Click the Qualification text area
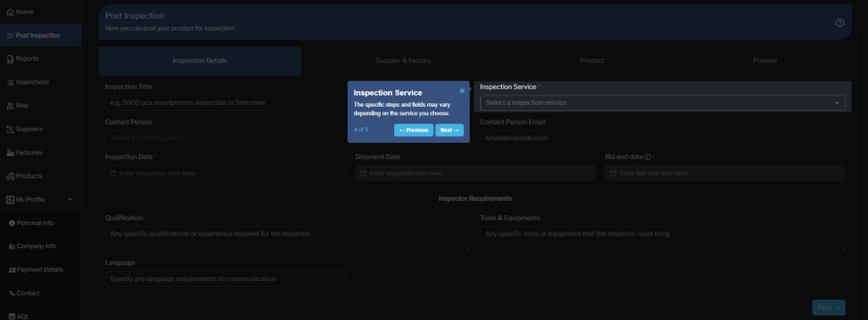 coord(287,240)
